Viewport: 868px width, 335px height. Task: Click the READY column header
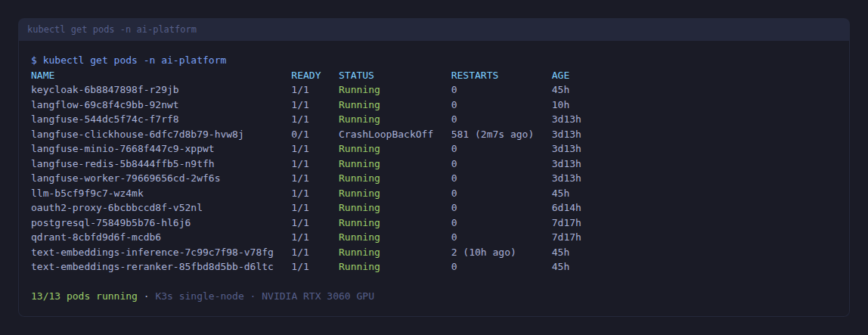point(306,76)
